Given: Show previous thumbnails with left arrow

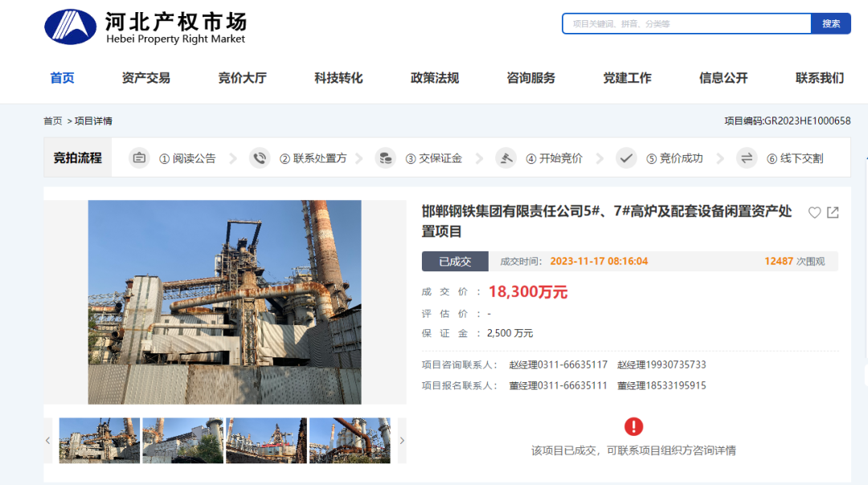Looking at the screenshot, I should tap(48, 440).
